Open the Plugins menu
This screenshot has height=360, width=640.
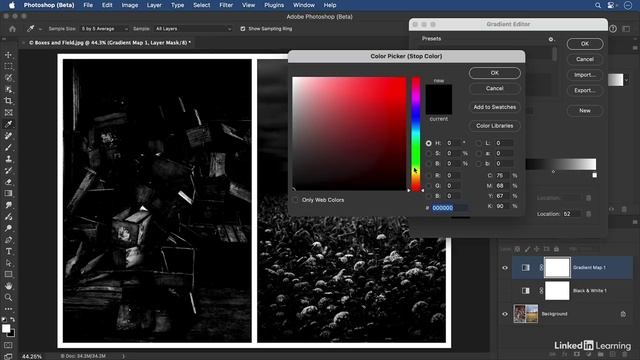click(274, 5)
